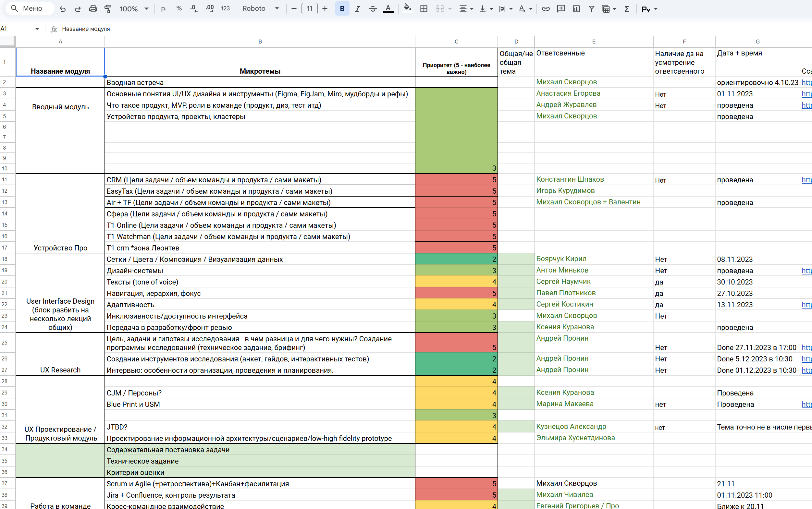Select the Ответсвенные header cell

(594, 62)
